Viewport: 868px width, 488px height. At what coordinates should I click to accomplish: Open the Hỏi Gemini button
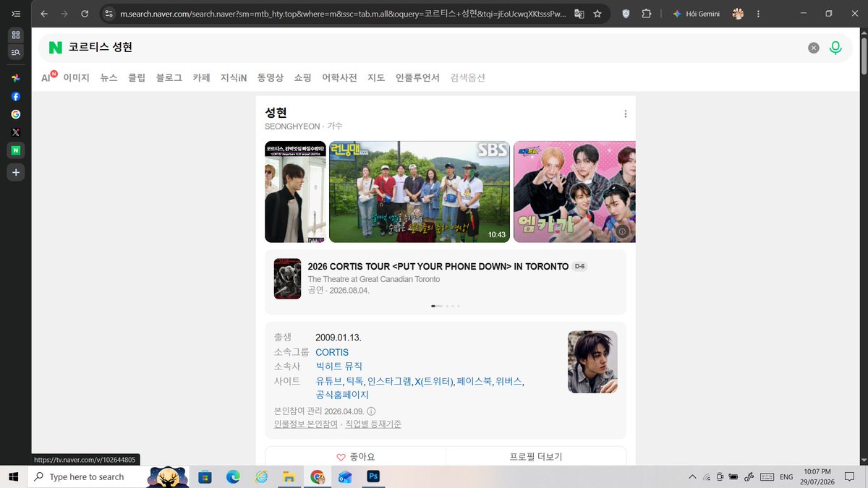coord(696,14)
